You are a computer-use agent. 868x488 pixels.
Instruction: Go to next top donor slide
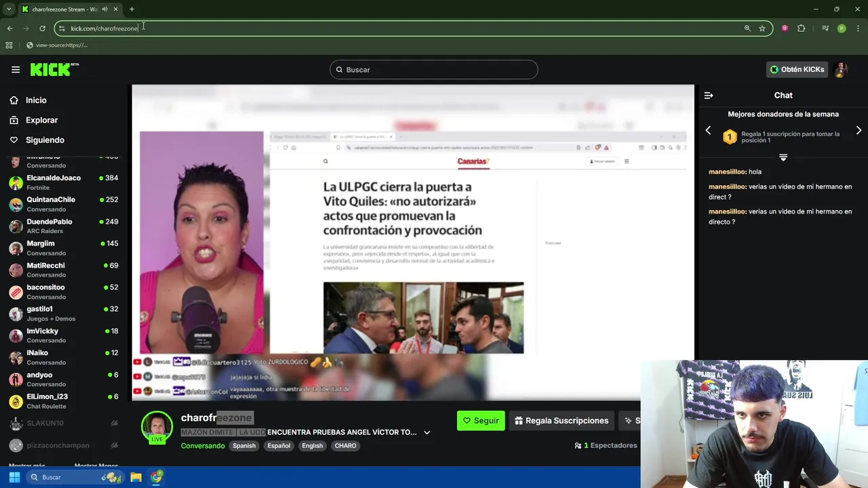click(x=859, y=130)
